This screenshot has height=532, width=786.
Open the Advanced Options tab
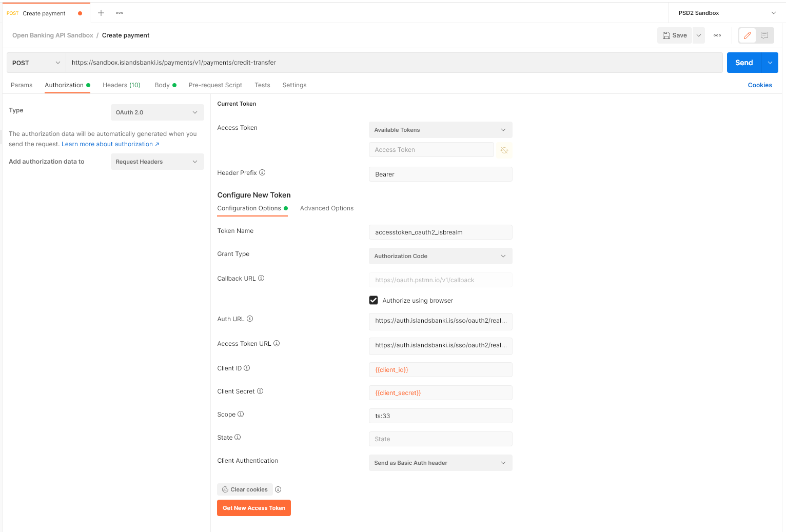[327, 208]
